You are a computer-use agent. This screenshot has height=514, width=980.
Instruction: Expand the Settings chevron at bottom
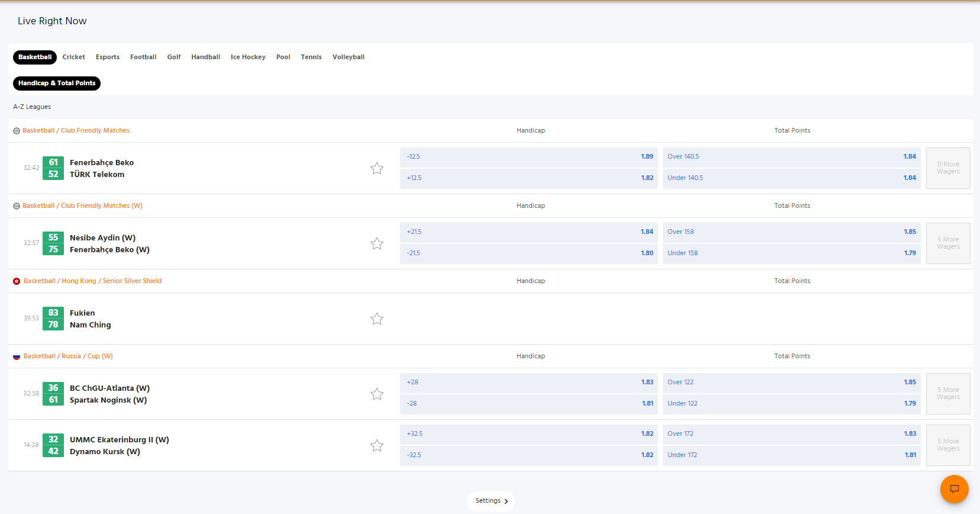(506, 501)
